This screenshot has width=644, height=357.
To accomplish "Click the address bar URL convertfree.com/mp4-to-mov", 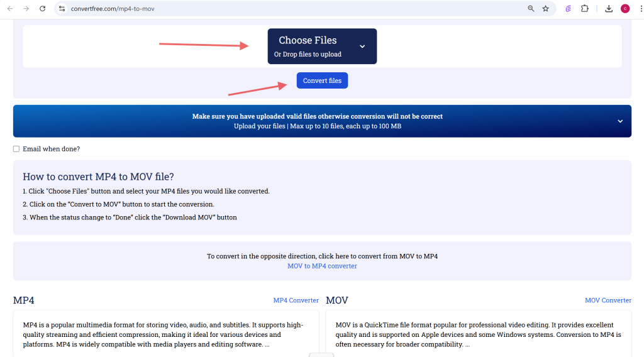I will pos(113,9).
